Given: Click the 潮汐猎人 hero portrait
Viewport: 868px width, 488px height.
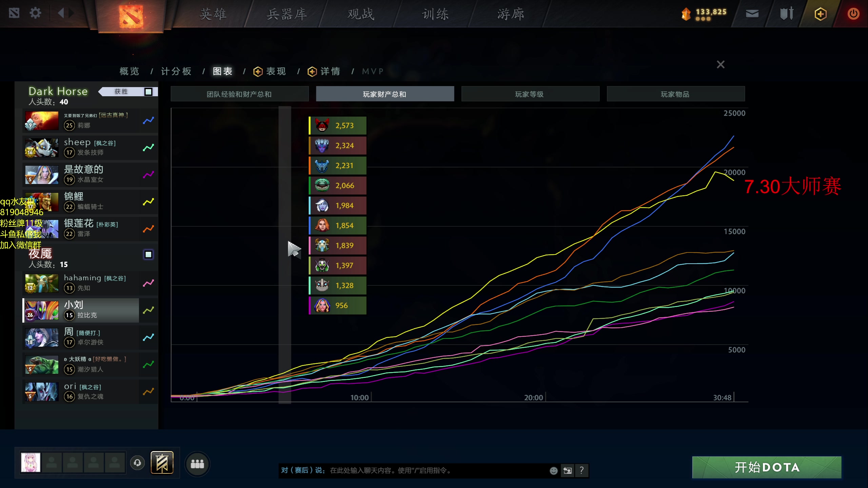Looking at the screenshot, I should pos(42,364).
